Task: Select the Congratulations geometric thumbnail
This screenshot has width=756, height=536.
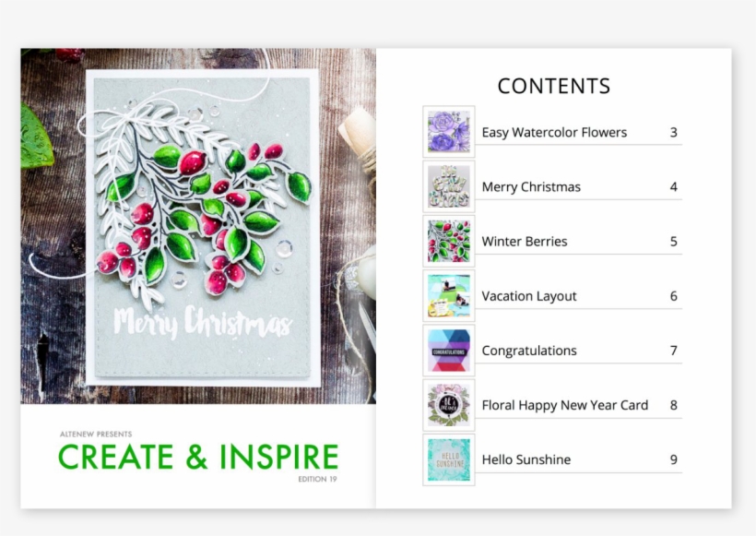Action: [x=448, y=350]
